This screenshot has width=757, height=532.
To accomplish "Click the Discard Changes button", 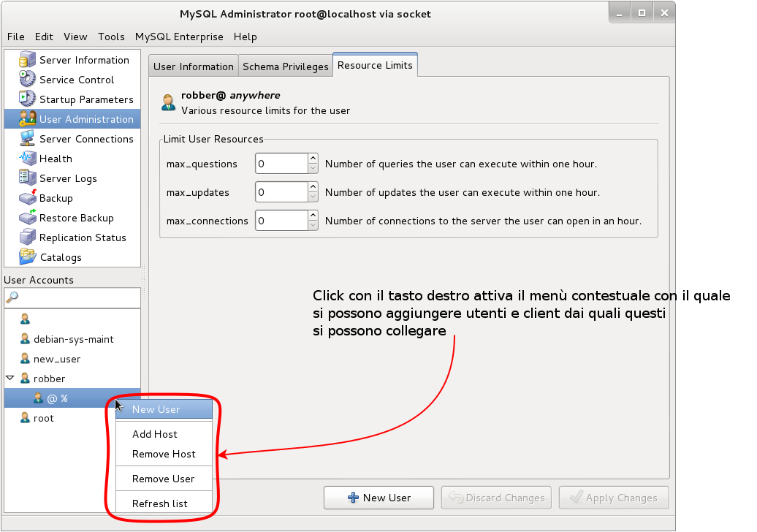I will point(496,498).
